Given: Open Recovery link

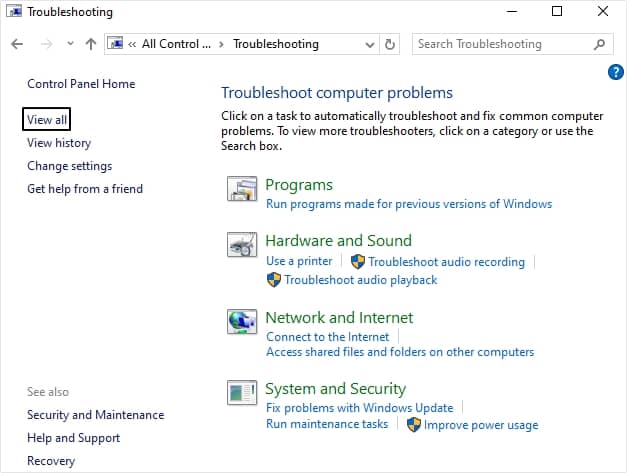Looking at the screenshot, I should (x=51, y=461).
